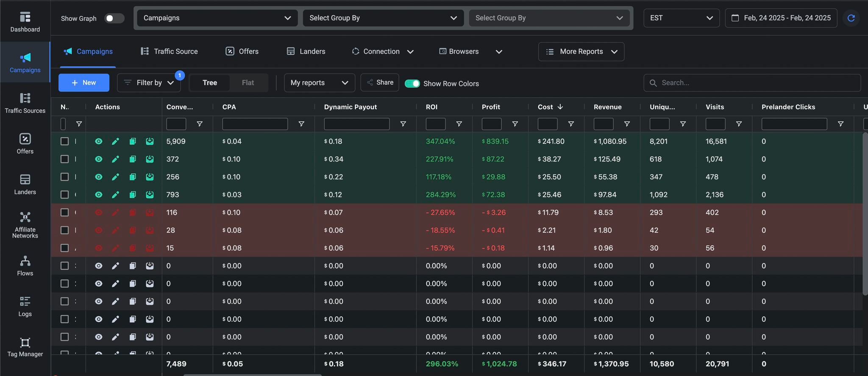
Task: Disable the Show Row Colors toggle
Action: click(412, 83)
